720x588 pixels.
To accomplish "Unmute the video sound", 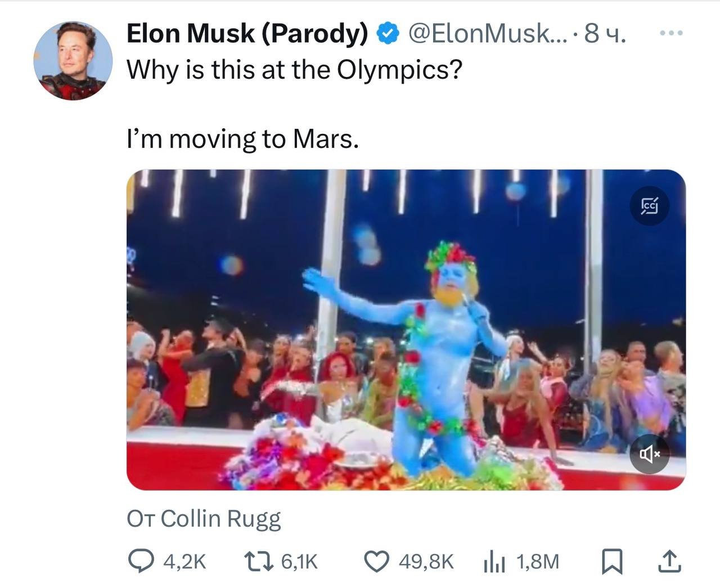I will [649, 453].
